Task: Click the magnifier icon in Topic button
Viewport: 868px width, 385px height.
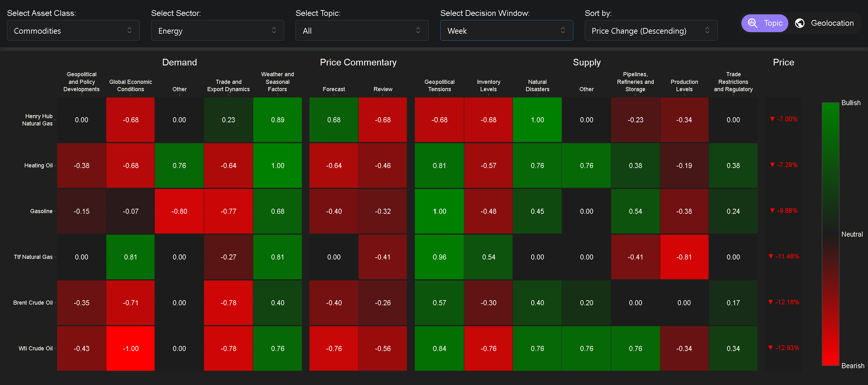Action: (752, 23)
